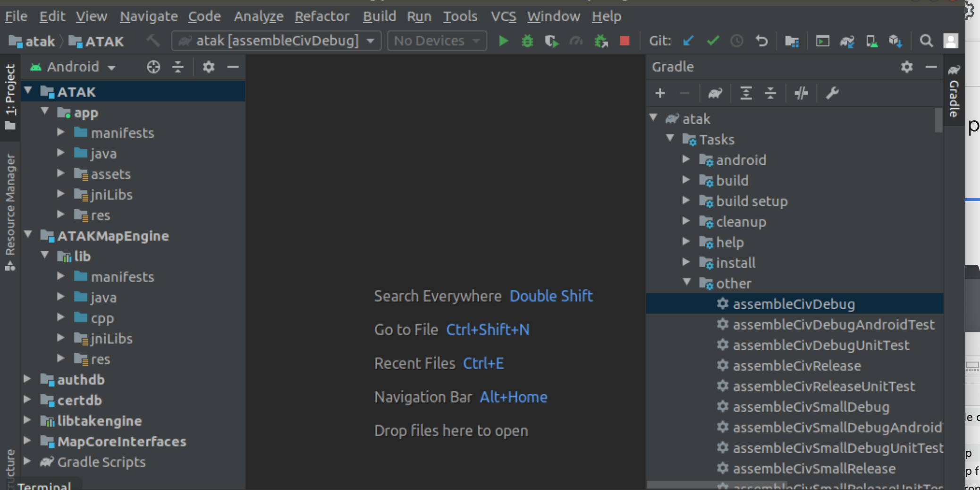
Task: Switch the Android project view dropdown
Action: coord(73,67)
